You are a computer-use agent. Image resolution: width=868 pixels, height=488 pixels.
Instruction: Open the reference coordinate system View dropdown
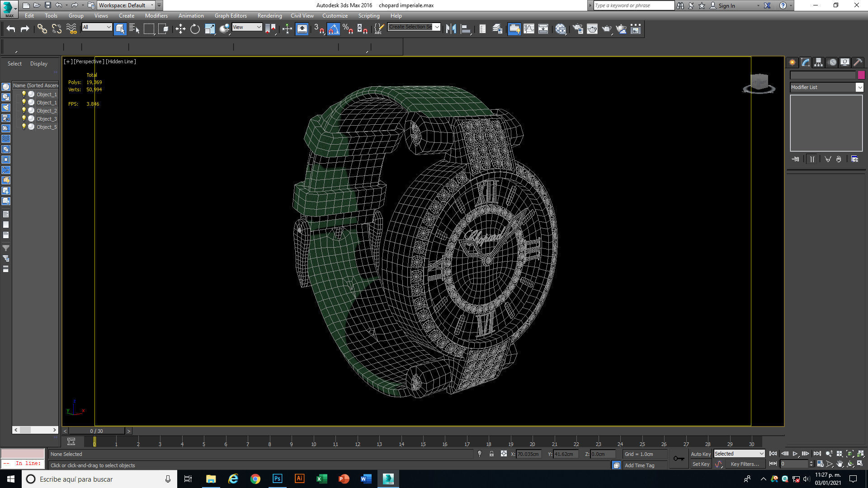[247, 27]
